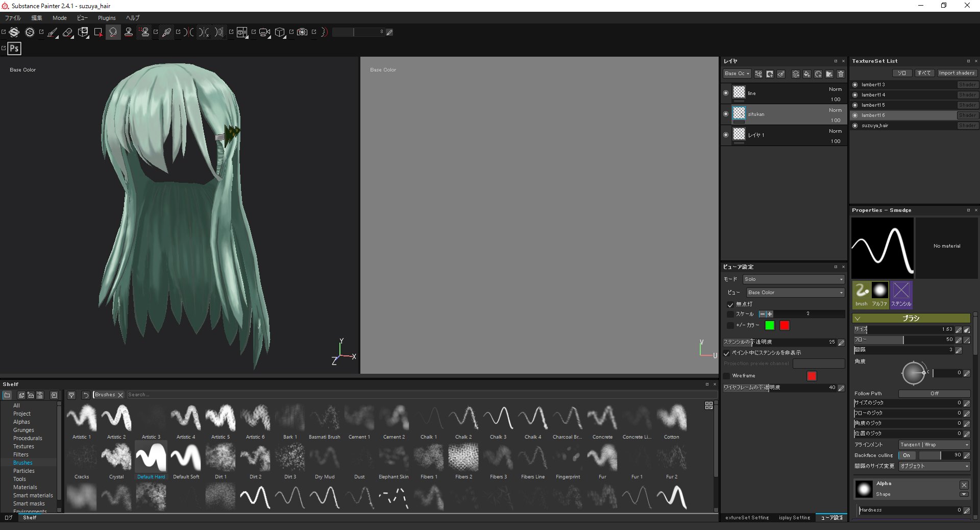Open the Base Color channel dropdown in layers
The width and height of the screenshot is (980, 530).
pyautogui.click(x=737, y=74)
